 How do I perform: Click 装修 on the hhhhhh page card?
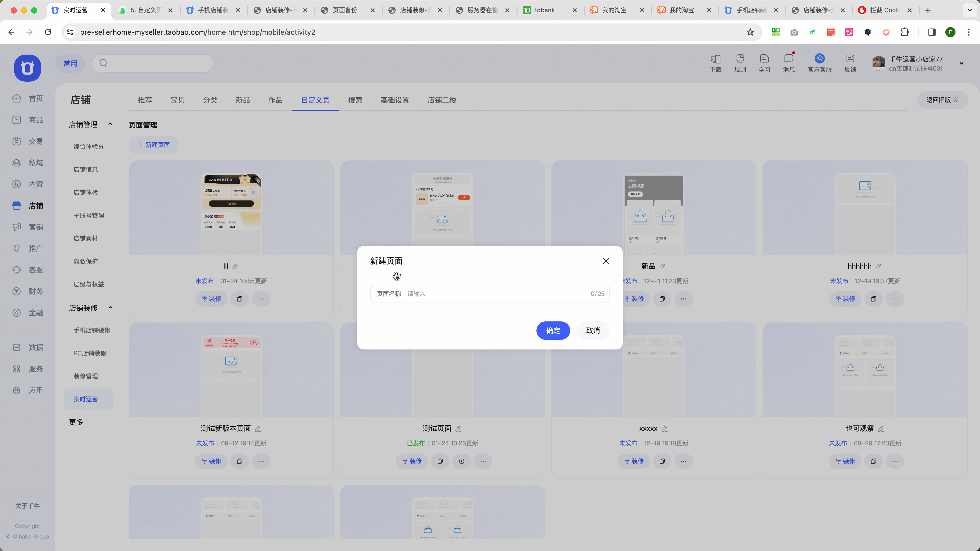pyautogui.click(x=845, y=299)
